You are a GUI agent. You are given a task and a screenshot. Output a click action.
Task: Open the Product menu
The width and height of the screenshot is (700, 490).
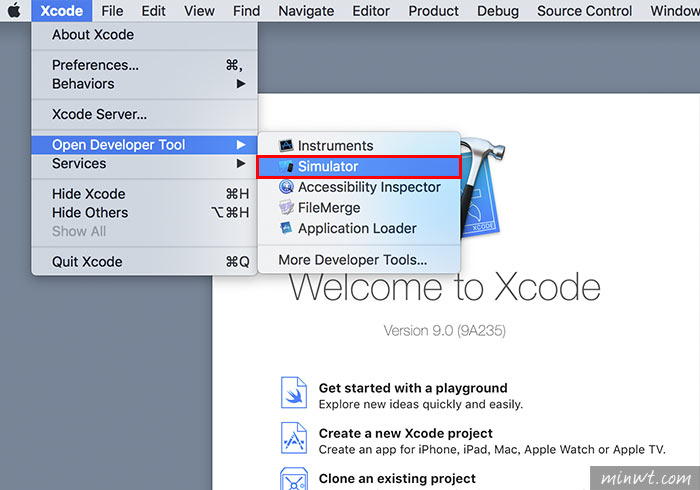pyautogui.click(x=433, y=11)
